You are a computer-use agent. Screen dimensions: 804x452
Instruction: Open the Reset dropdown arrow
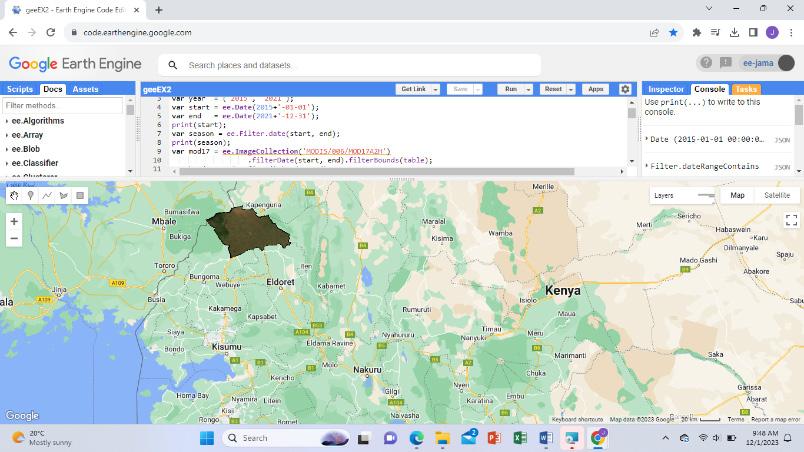[x=570, y=89]
